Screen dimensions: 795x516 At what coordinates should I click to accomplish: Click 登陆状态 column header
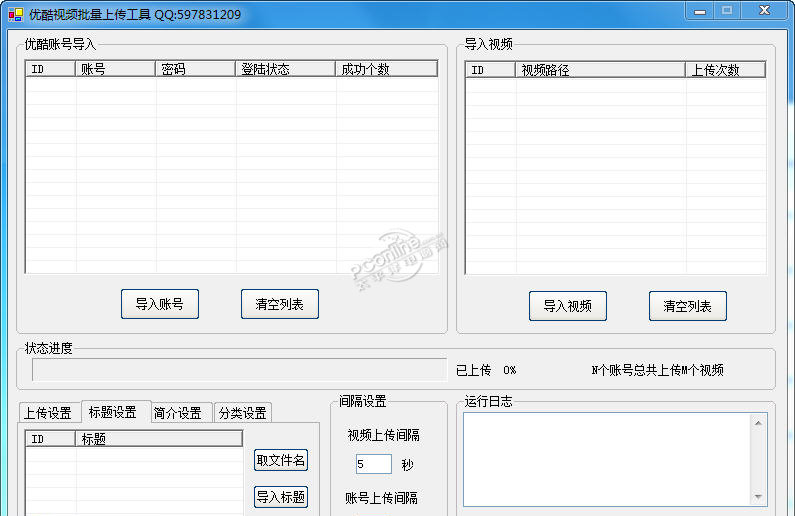(285, 69)
